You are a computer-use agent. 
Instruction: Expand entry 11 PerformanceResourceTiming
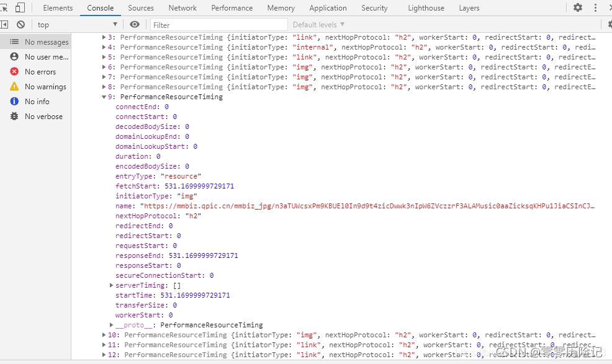coord(104,345)
